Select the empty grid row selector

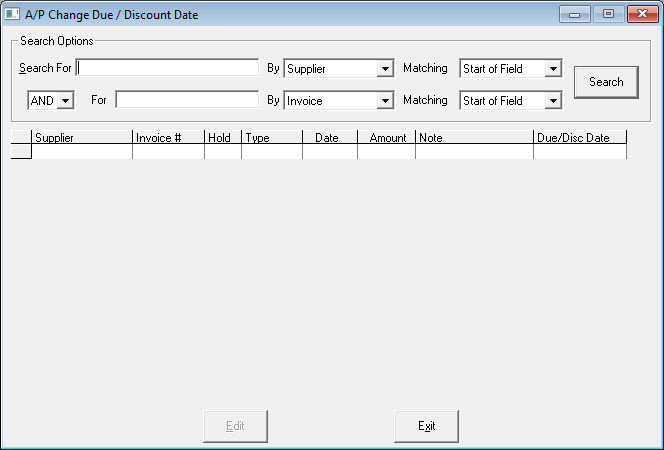click(x=21, y=152)
